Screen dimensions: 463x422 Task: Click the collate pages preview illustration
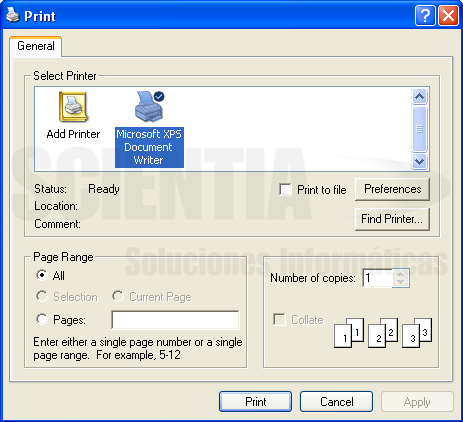point(383,333)
